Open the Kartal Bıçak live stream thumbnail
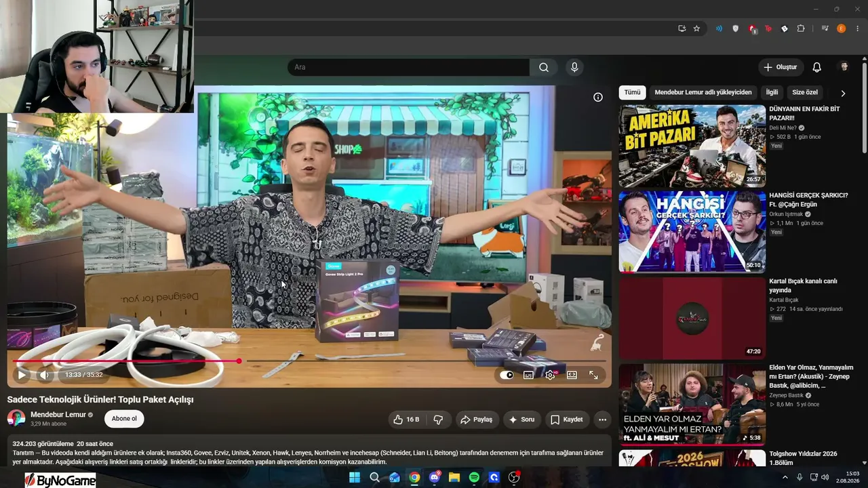Screen dimensions: 868x488 point(692,318)
